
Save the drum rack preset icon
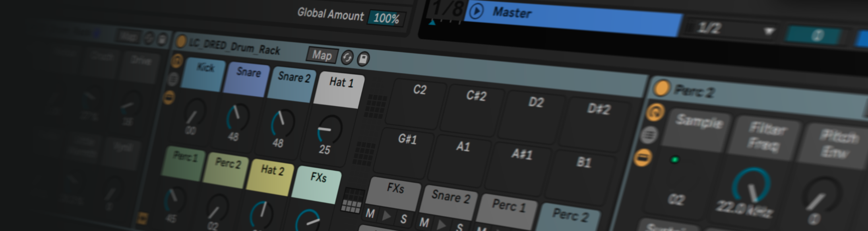coord(363,59)
